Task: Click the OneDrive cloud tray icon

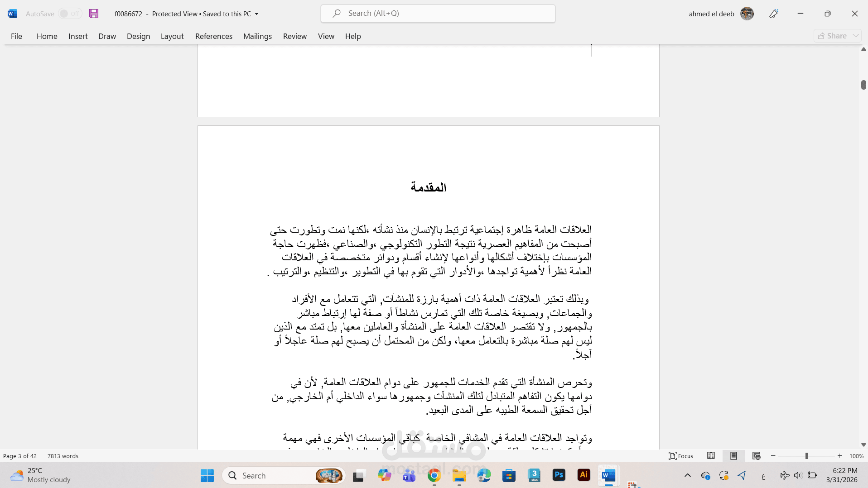Action: tap(705, 475)
